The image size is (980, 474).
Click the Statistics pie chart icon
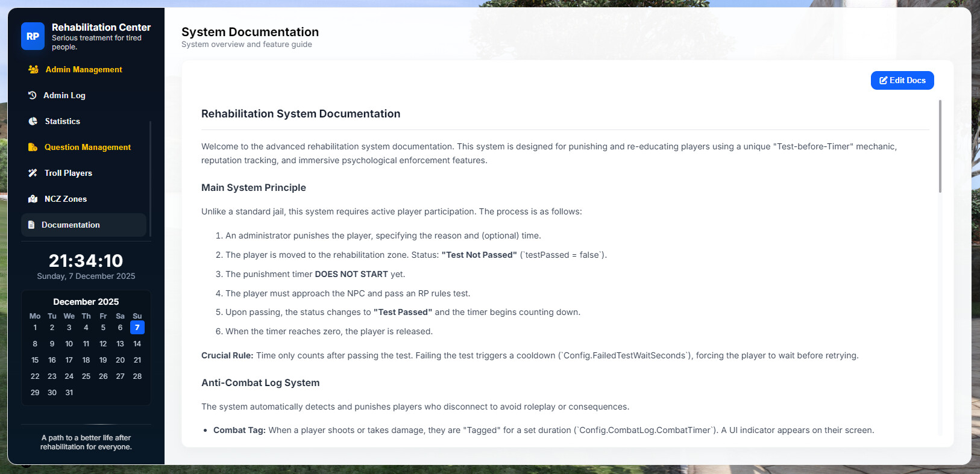click(33, 122)
